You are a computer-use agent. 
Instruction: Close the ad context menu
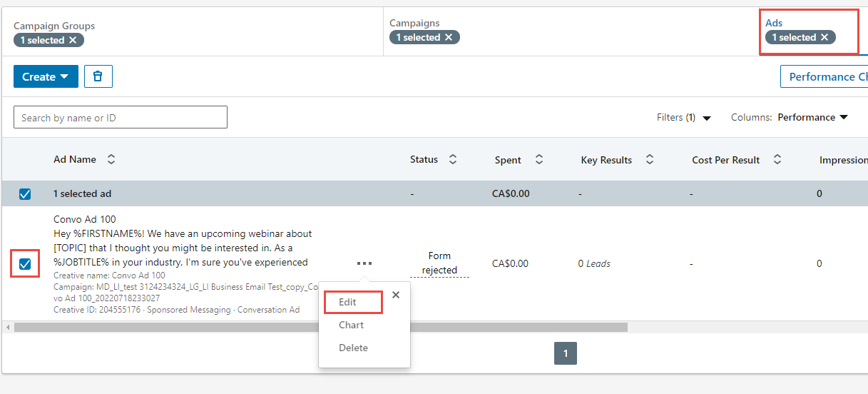click(396, 295)
